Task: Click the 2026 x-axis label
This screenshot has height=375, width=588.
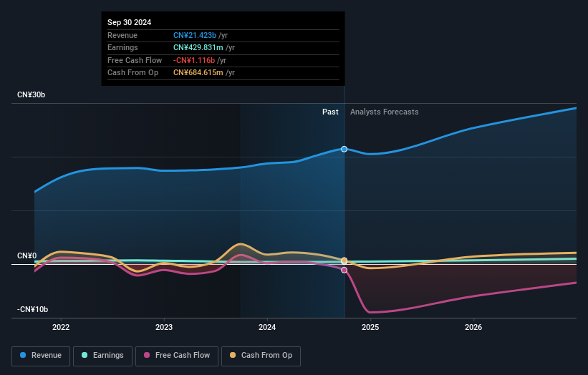Action: (x=473, y=327)
